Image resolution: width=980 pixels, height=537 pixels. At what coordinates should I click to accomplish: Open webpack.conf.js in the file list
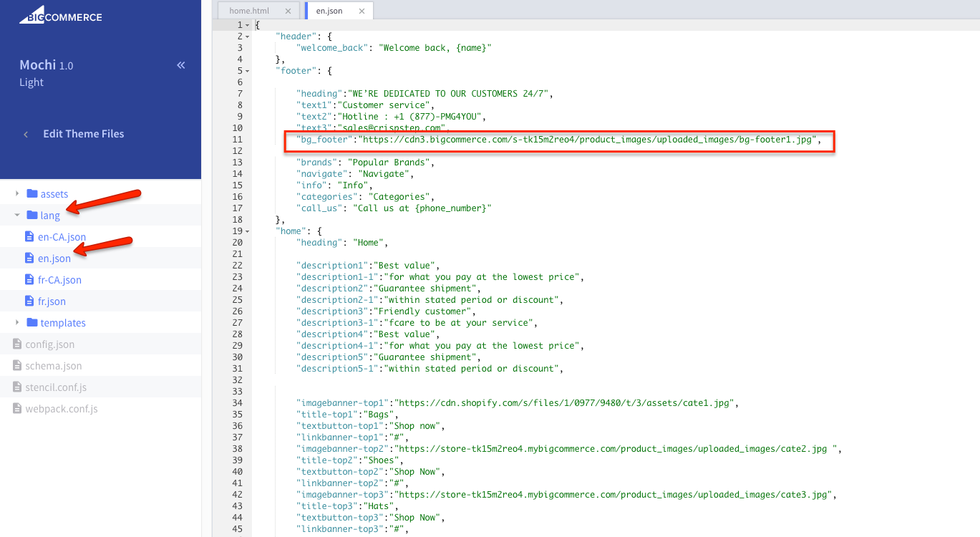[62, 409]
